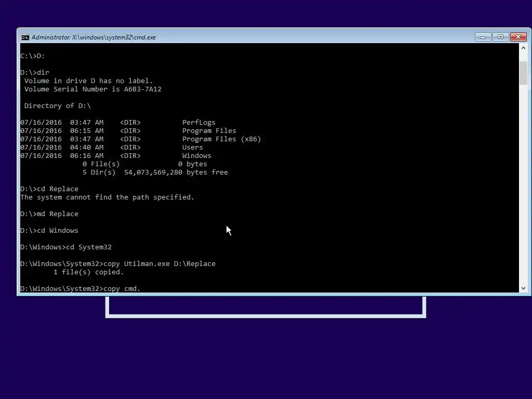
Task: Click the '0 File(s) 0 bytes' line
Action: click(x=145, y=164)
